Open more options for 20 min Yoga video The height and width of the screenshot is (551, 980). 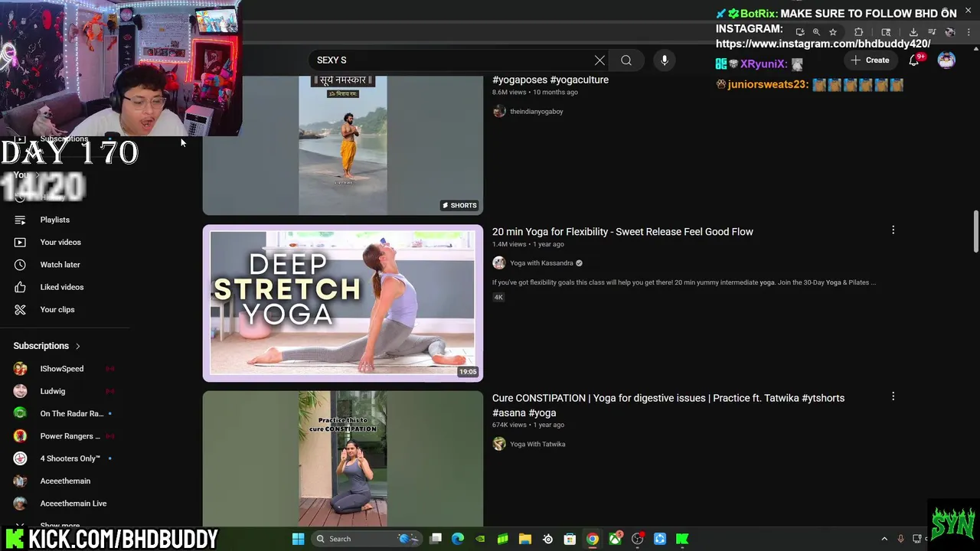[x=893, y=230]
